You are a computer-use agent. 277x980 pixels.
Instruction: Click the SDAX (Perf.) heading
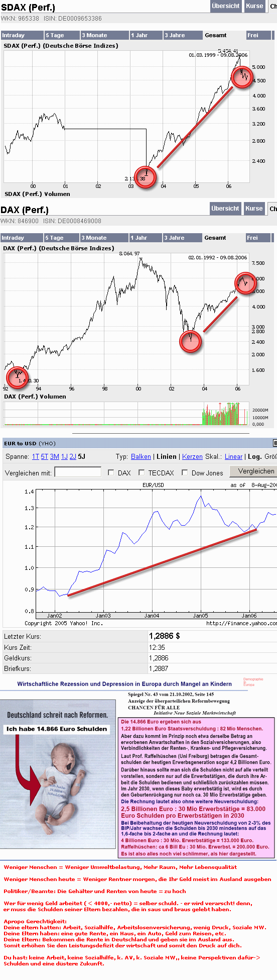coord(28,8)
